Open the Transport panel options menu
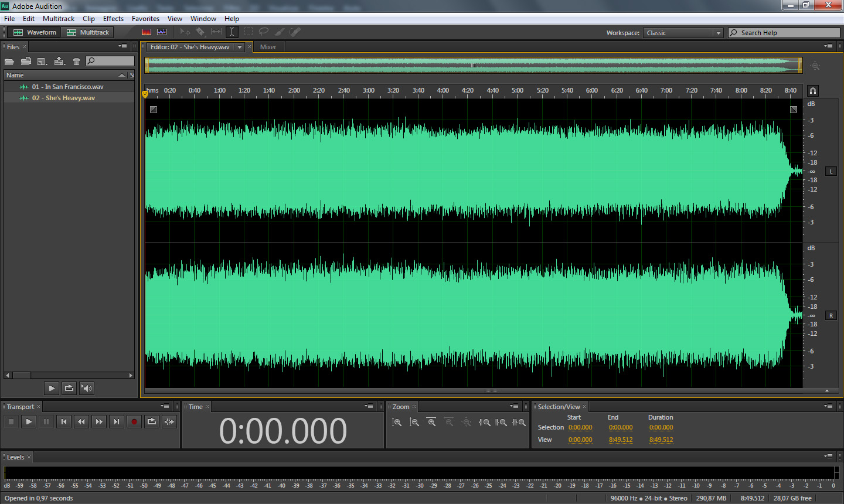 (x=165, y=406)
